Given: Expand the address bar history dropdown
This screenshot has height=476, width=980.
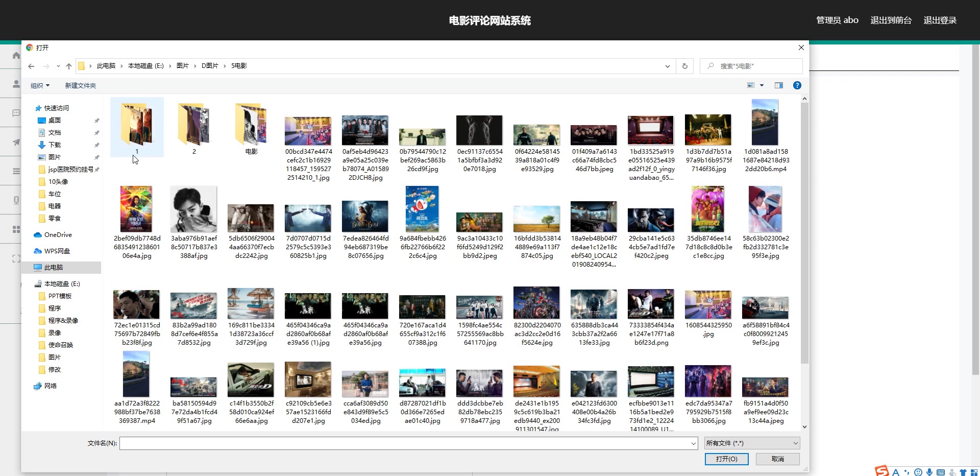Looking at the screenshot, I should point(667,66).
